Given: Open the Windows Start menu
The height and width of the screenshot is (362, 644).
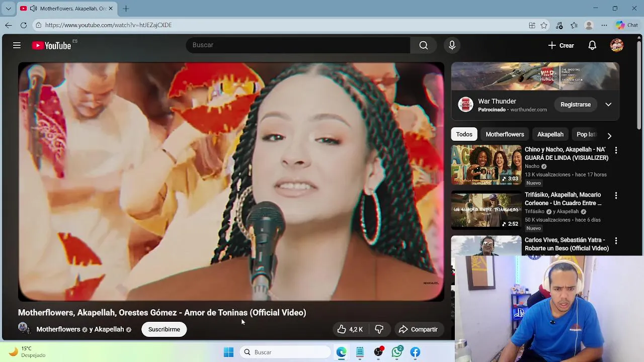Looking at the screenshot, I should click(x=228, y=352).
